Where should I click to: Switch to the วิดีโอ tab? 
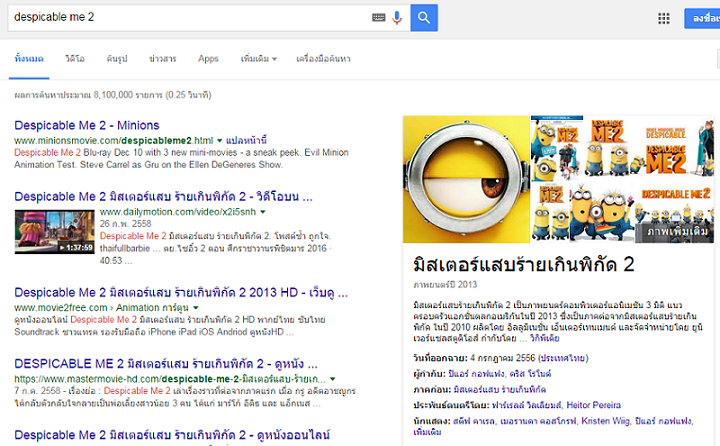(x=75, y=59)
